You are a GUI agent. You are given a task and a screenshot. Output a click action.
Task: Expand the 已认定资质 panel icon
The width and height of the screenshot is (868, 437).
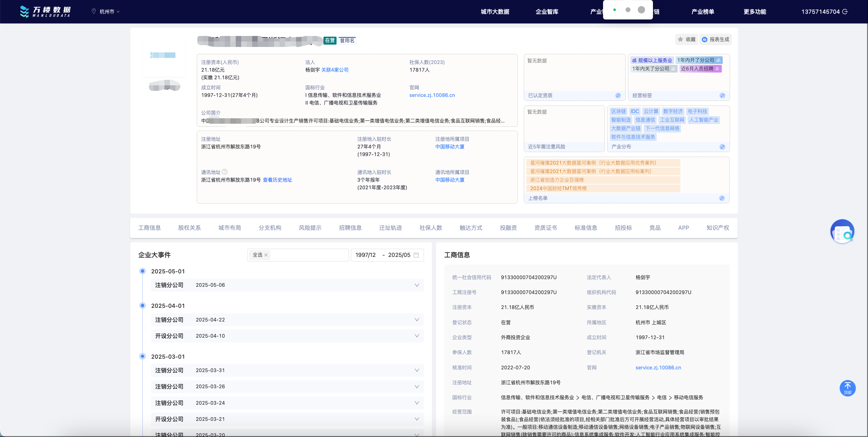[618, 95]
